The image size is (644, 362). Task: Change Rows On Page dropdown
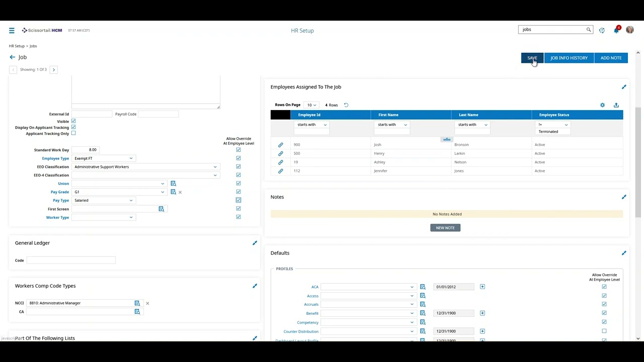(x=311, y=105)
